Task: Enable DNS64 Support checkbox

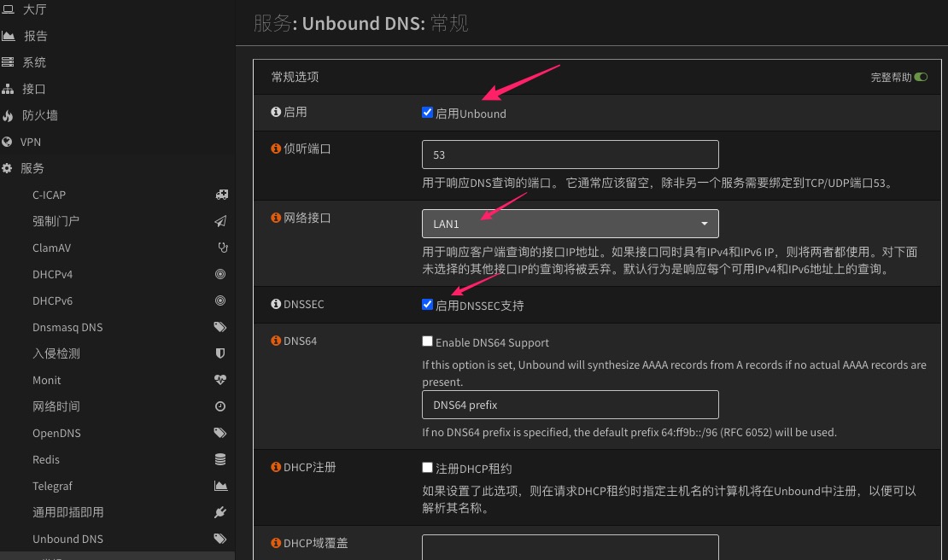Action: point(428,341)
